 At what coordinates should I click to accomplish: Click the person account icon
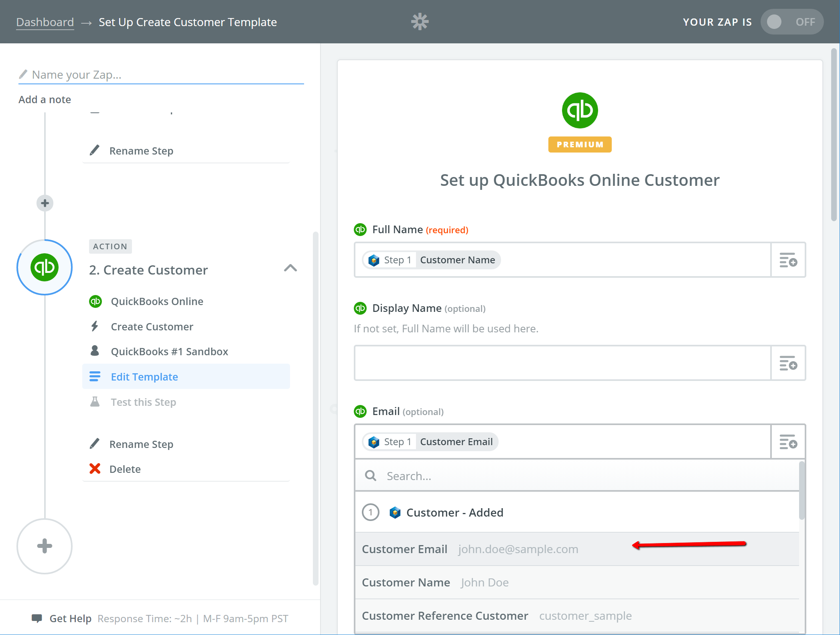tap(95, 351)
